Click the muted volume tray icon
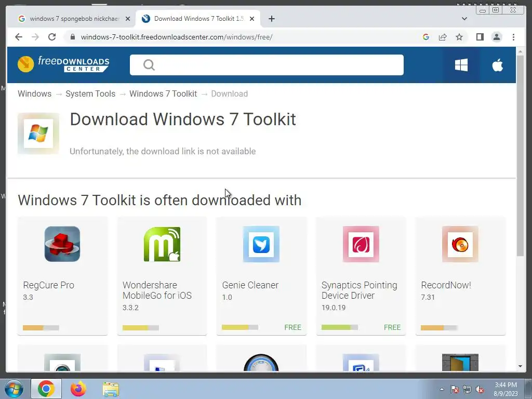This screenshot has width=532, height=399. (x=480, y=390)
